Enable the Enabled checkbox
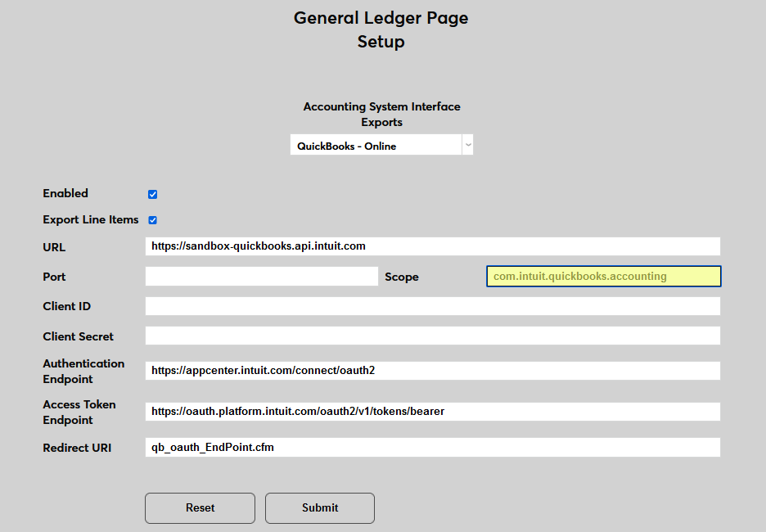This screenshot has height=532, width=766. pyautogui.click(x=152, y=194)
